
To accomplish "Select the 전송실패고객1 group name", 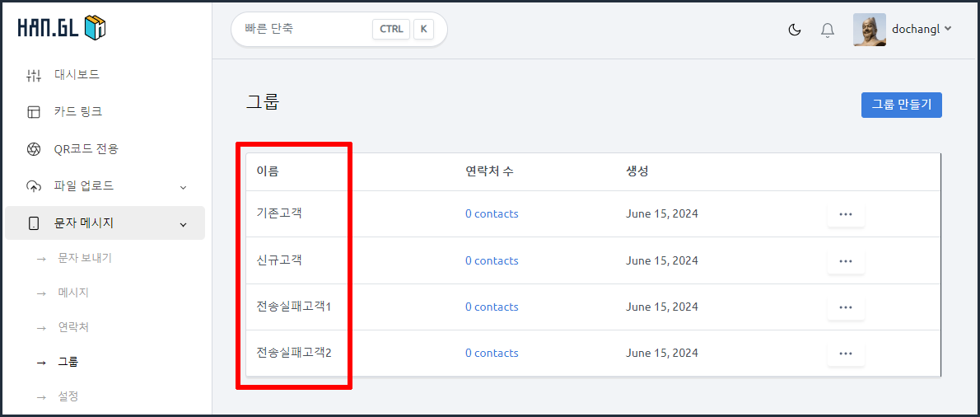I will point(293,307).
